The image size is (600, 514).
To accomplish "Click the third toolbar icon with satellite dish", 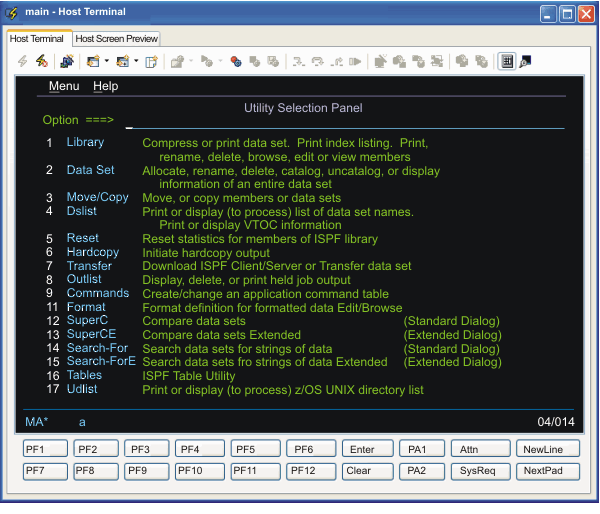I will [67, 61].
